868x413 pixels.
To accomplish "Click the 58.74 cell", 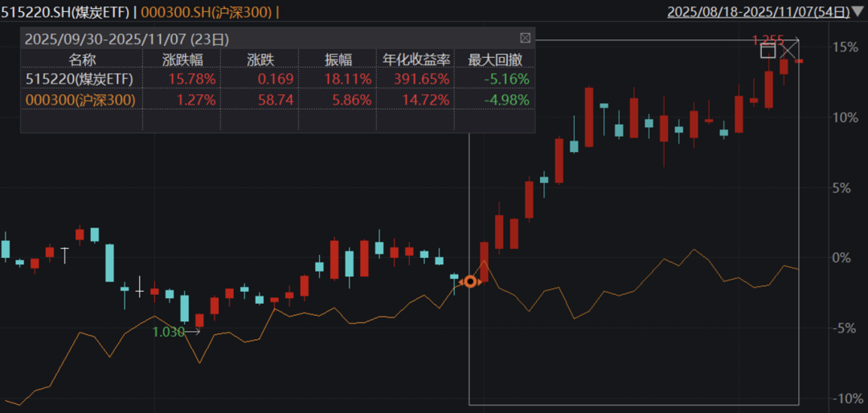I will click(x=276, y=100).
